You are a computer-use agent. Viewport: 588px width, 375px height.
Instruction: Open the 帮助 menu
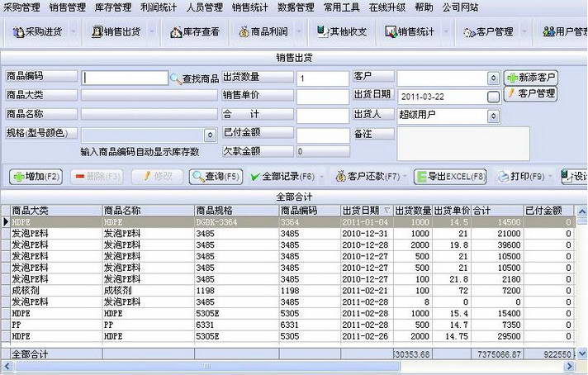click(x=424, y=7)
